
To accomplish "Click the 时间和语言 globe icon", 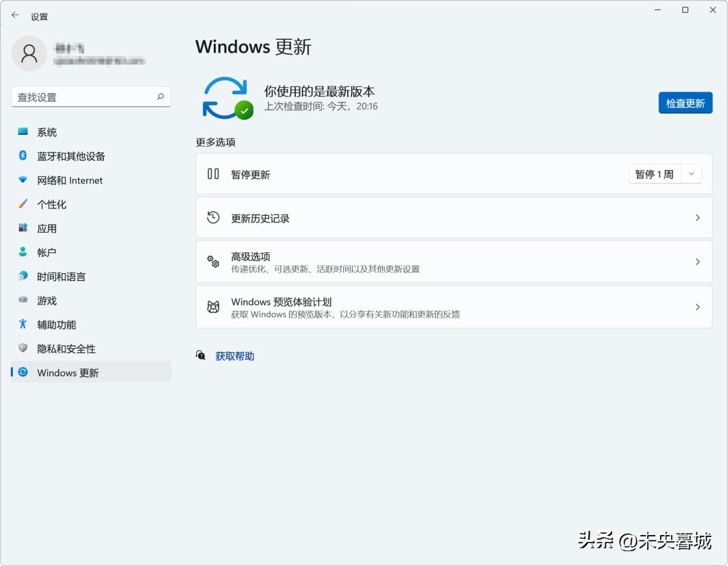I will click(x=23, y=276).
